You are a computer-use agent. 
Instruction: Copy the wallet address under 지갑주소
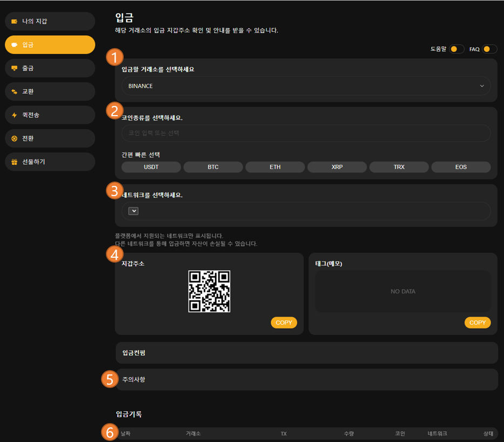click(x=284, y=323)
